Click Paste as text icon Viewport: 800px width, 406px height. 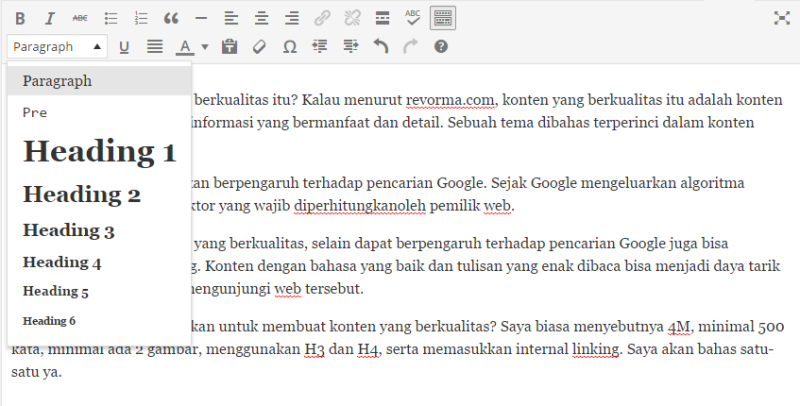pos(229,47)
